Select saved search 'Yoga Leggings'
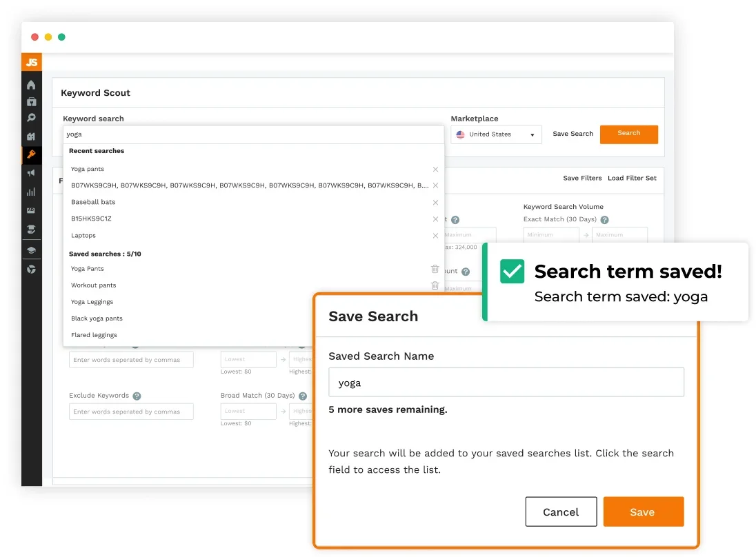 click(x=92, y=302)
